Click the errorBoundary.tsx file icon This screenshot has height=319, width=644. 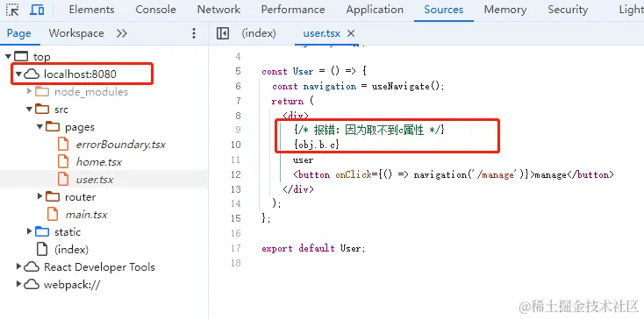click(x=63, y=145)
